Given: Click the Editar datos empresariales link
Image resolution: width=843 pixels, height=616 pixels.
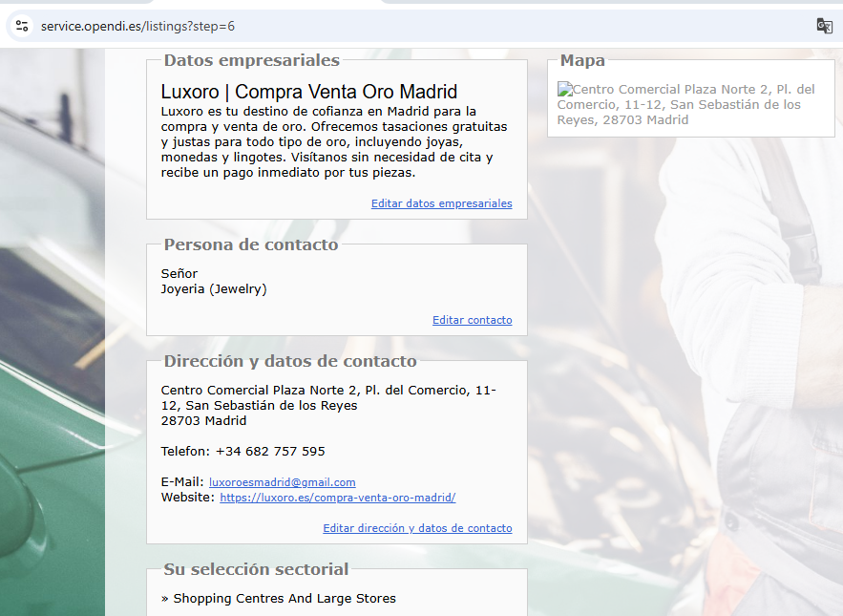Looking at the screenshot, I should 441,203.
